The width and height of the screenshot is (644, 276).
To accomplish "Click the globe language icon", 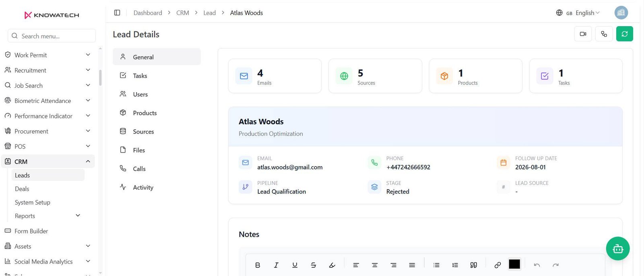I will pyautogui.click(x=559, y=13).
